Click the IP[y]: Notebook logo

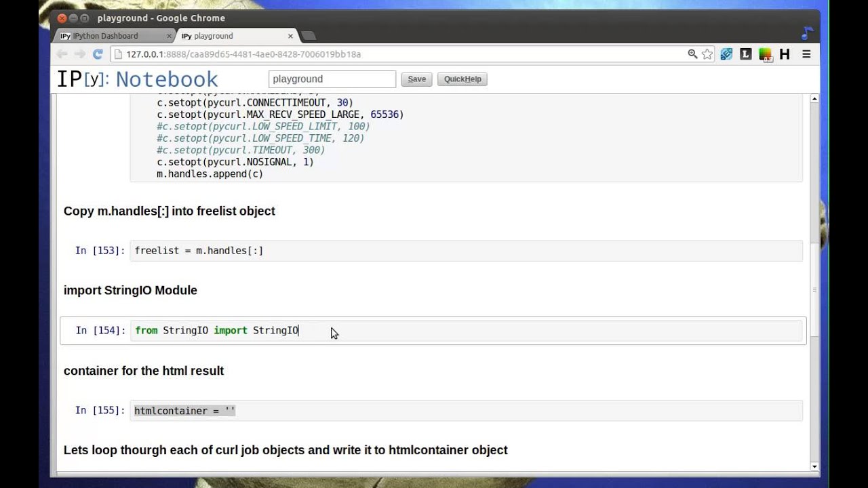[137, 79]
